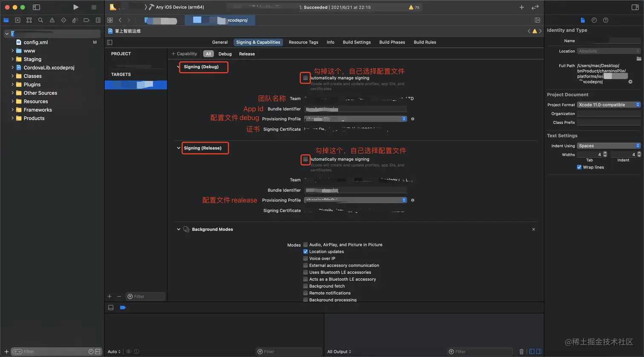Open the Test navigator diamond icon
This screenshot has width=644, height=357.
[63, 20]
